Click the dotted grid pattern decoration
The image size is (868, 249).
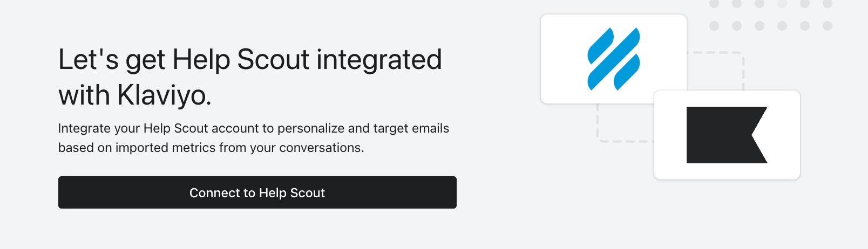(x=770, y=15)
